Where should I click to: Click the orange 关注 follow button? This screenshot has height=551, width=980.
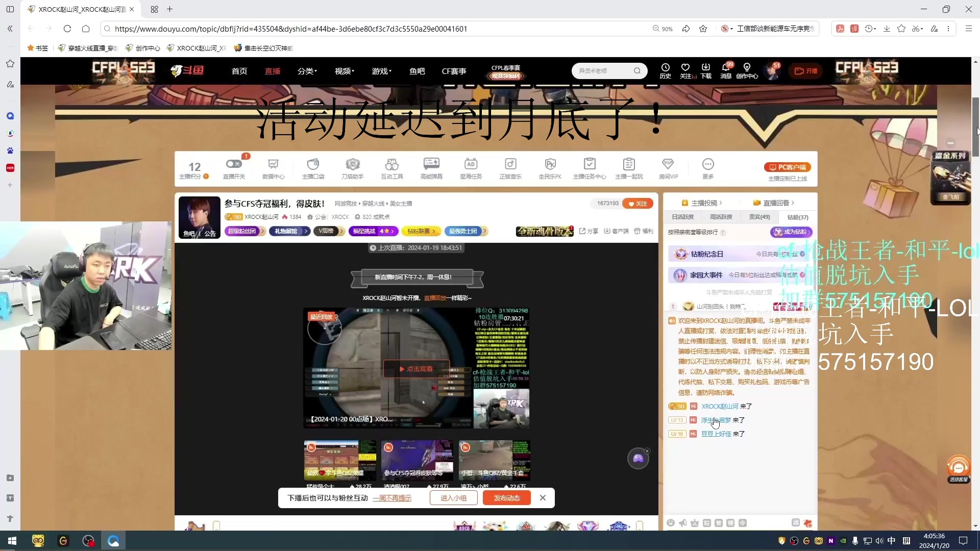click(x=638, y=204)
